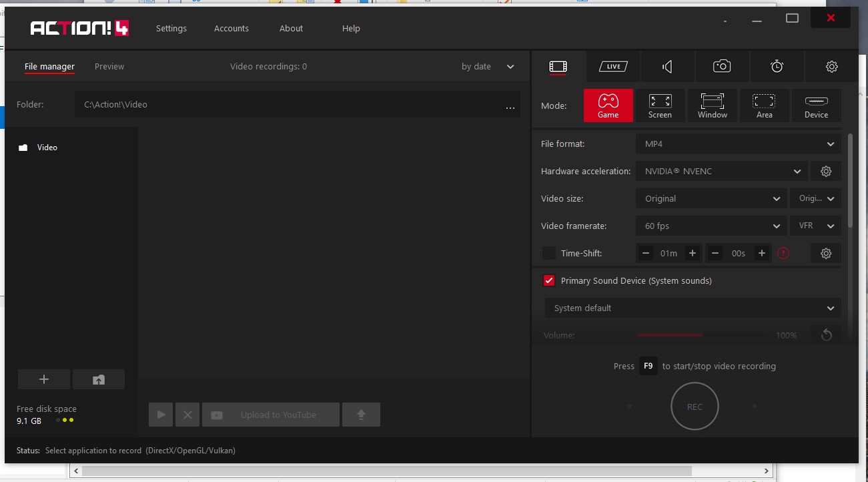
Task: Open the File format MP4 dropdown
Action: click(x=739, y=144)
